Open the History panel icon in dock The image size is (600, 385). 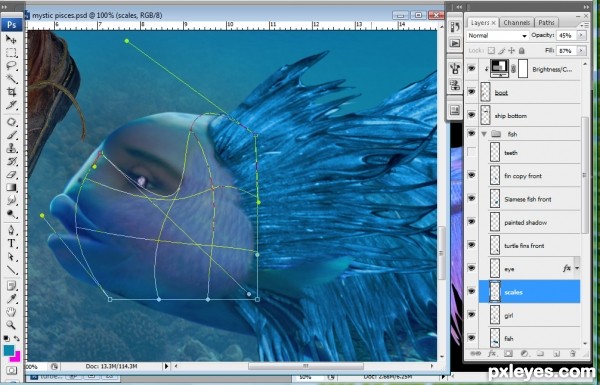tap(455, 27)
